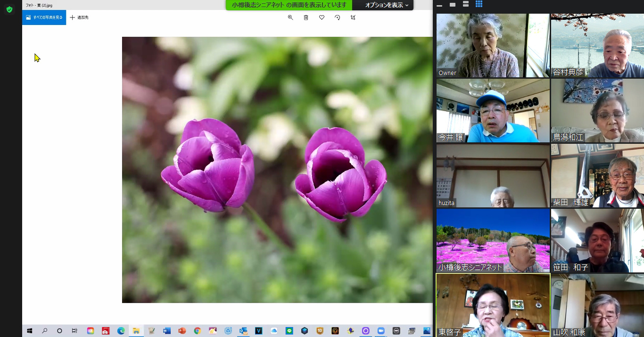Toggle the heart favorite icon
Image resolution: width=644 pixels, height=337 pixels.
tap(322, 17)
